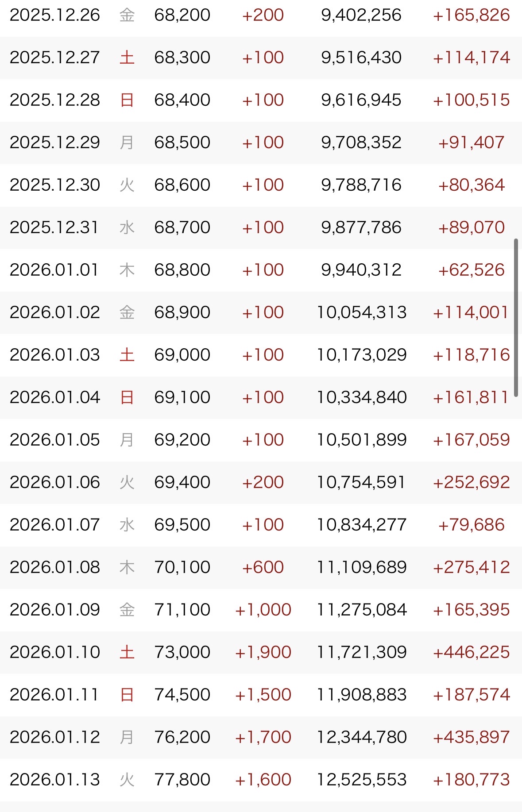
Task: Click the vertical scrollbar on the right
Action: coord(516,318)
